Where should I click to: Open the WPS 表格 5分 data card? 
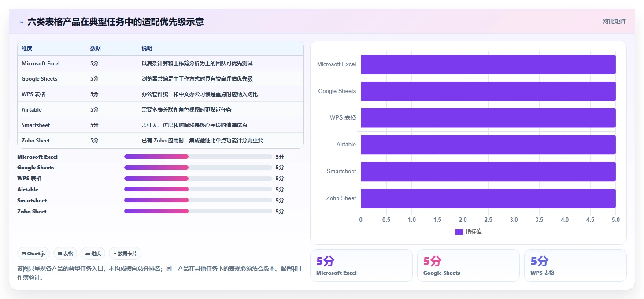575,265
